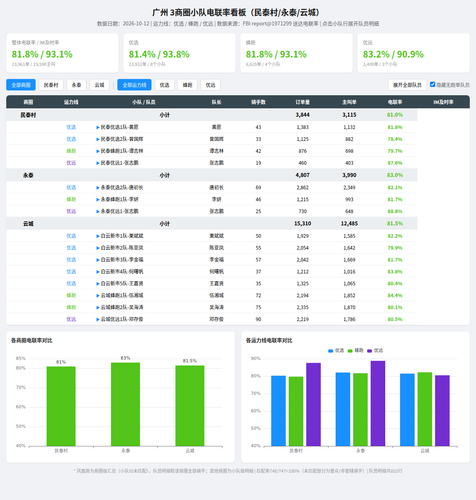The width and height of the screenshot is (476, 500).
Task: Filter the table by 民泰村
Action: coord(51,85)
